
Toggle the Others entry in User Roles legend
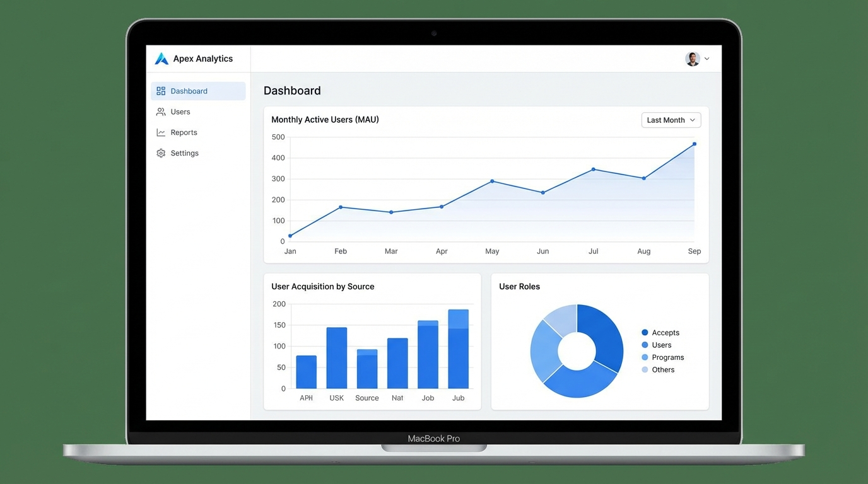(x=645, y=369)
